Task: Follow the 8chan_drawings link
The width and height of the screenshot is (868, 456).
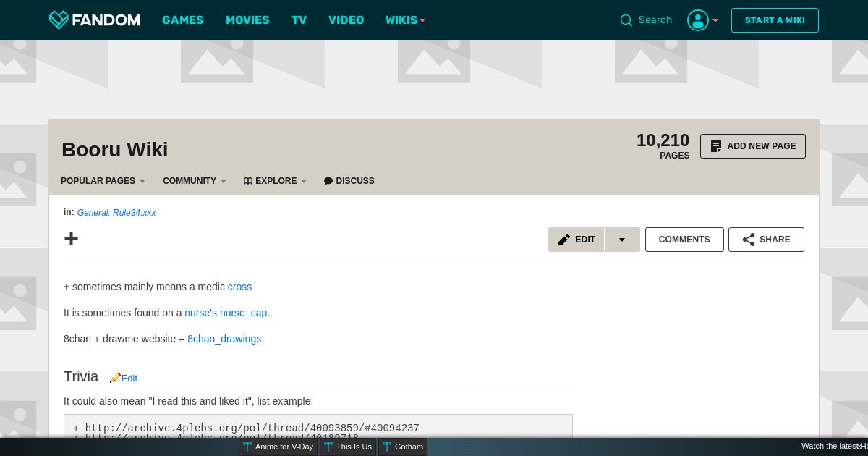Action: tap(224, 339)
